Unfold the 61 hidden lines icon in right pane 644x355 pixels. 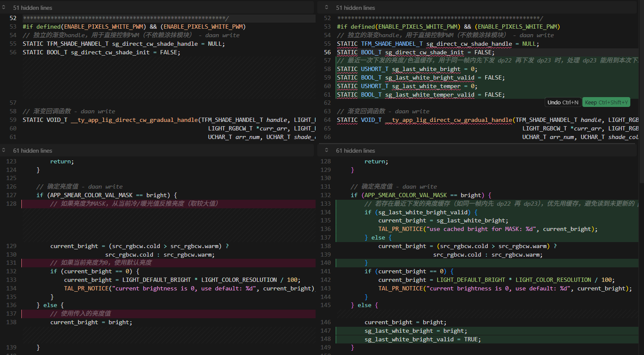pyautogui.click(x=327, y=150)
